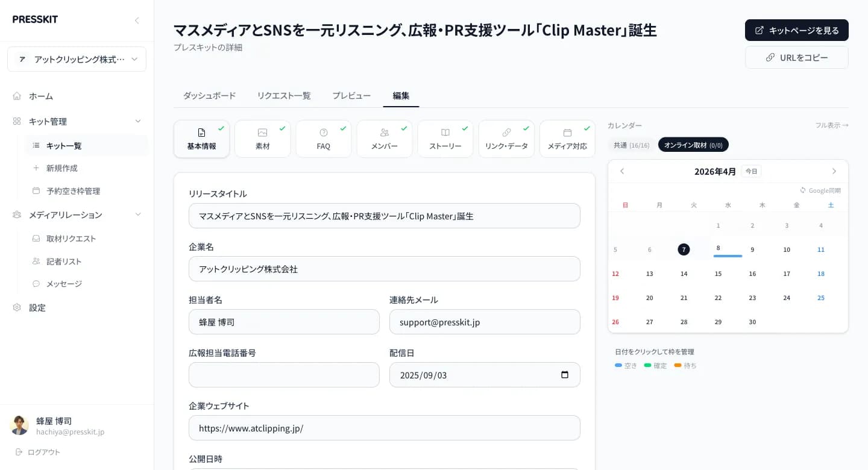Click the メディアリレーション people icon

(x=17, y=215)
